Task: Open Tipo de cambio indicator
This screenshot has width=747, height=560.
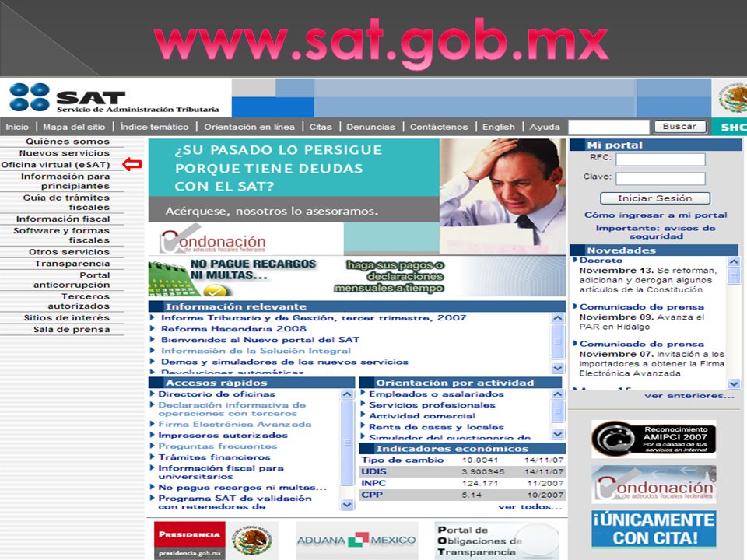Action: 402,460
